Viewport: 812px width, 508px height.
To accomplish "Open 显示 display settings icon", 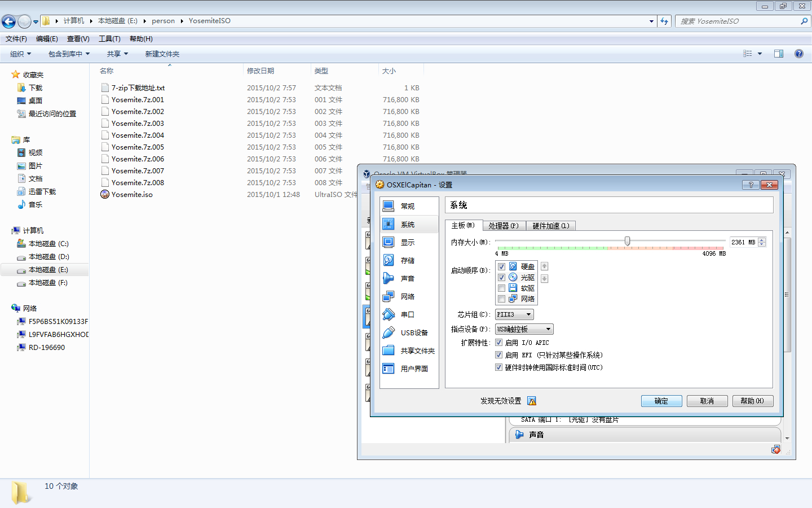I will pos(389,242).
